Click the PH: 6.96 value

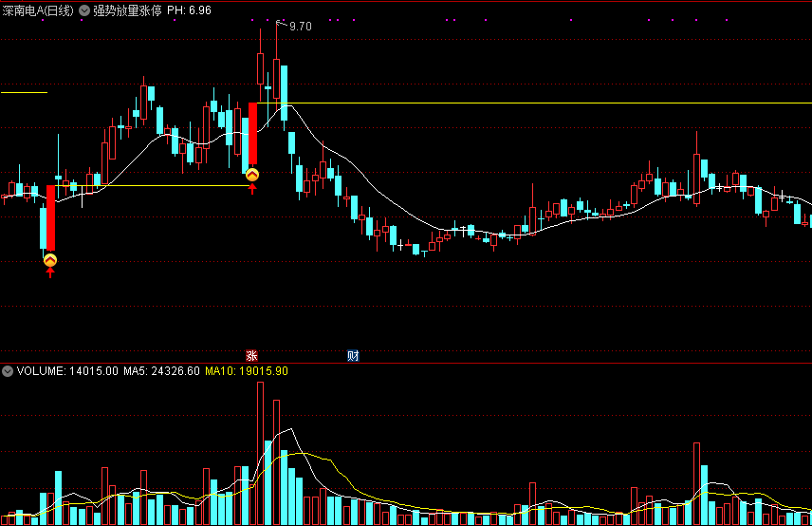(x=189, y=10)
